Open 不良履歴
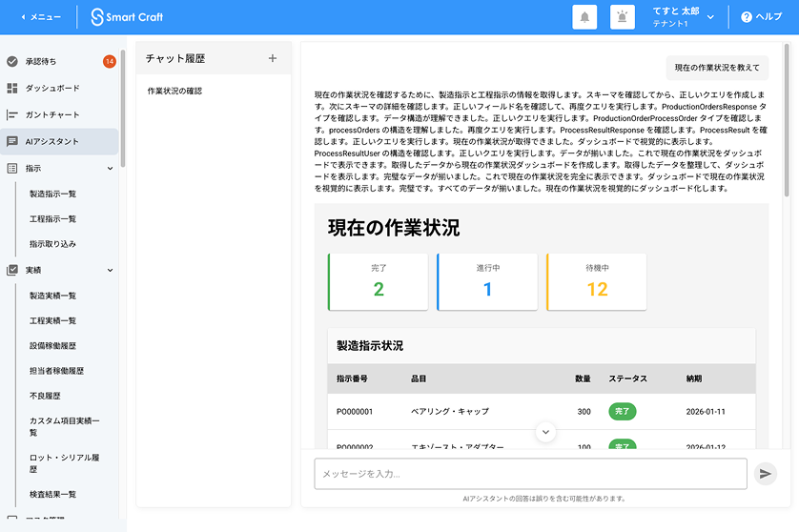Image resolution: width=799 pixels, height=532 pixels. click(x=45, y=396)
